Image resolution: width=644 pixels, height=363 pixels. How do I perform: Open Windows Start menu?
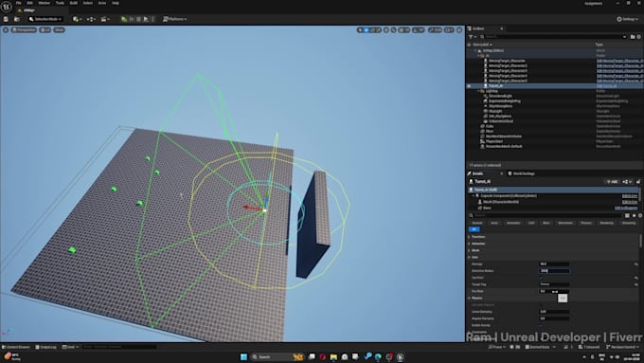[x=243, y=356]
